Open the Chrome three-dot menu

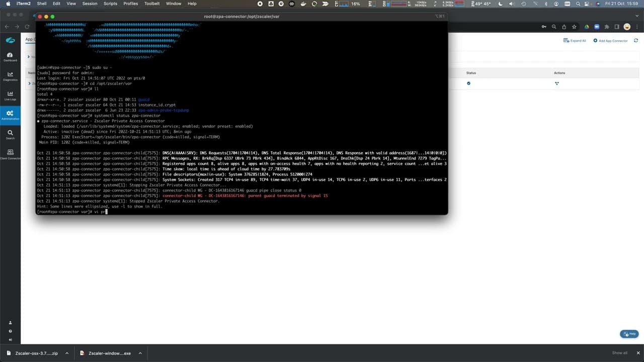pos(637,27)
